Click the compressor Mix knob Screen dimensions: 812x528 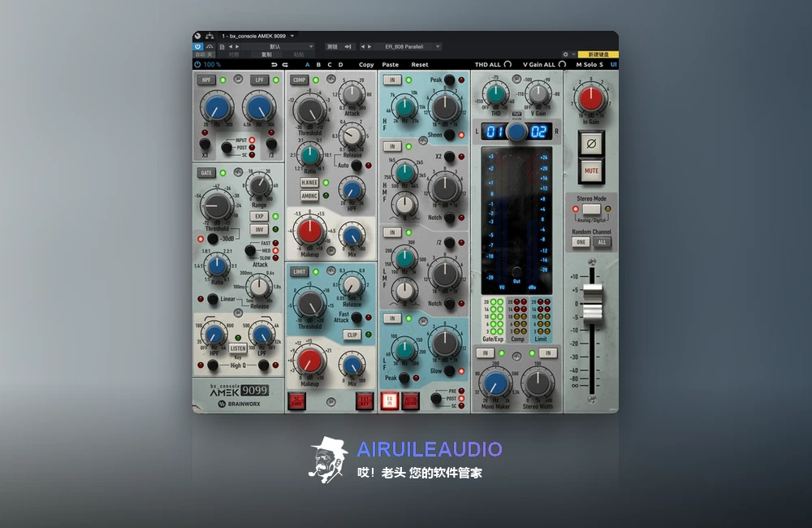pos(352,236)
